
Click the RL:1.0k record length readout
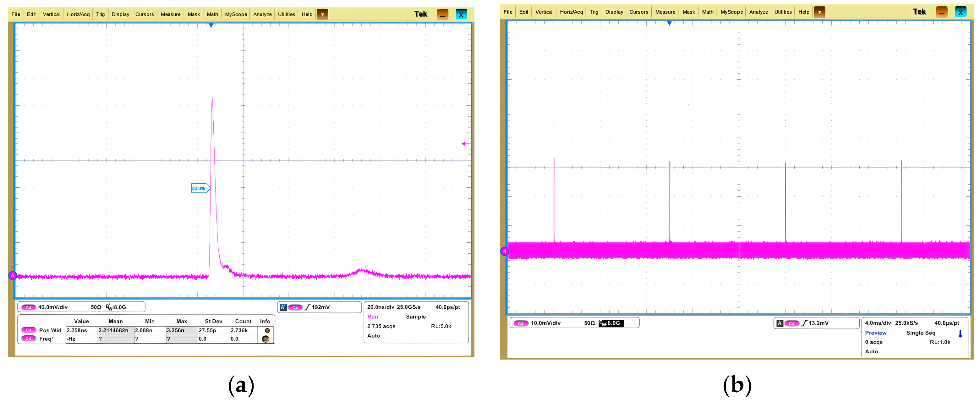pos(940,342)
